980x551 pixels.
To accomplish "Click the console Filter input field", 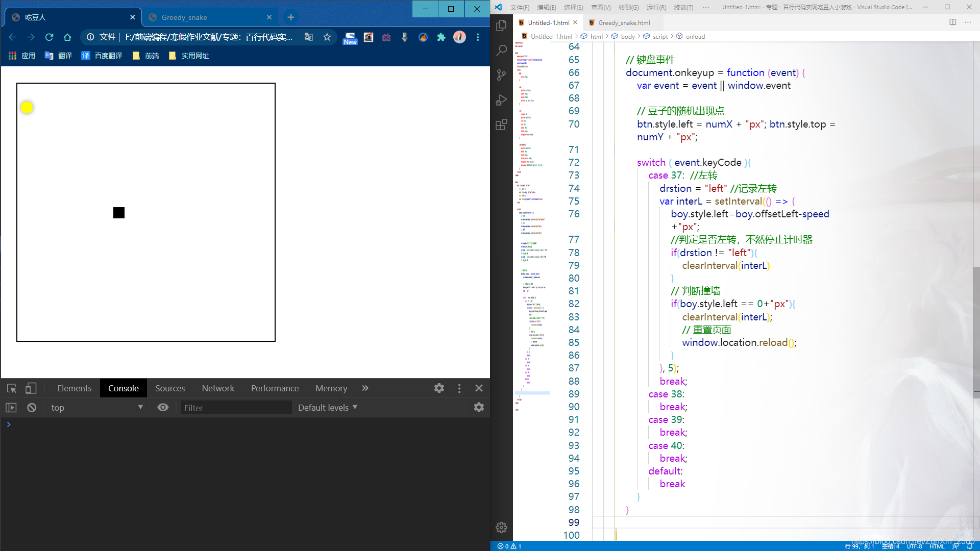I will pos(236,408).
